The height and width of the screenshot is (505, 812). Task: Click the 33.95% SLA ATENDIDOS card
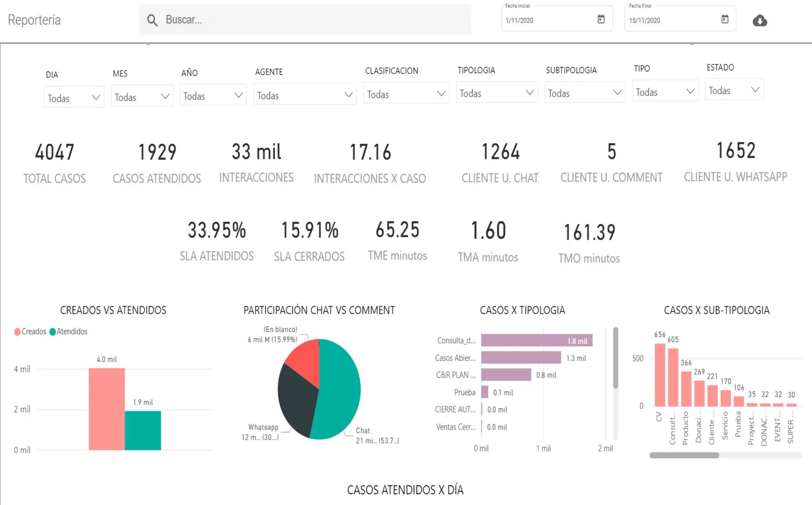point(217,241)
